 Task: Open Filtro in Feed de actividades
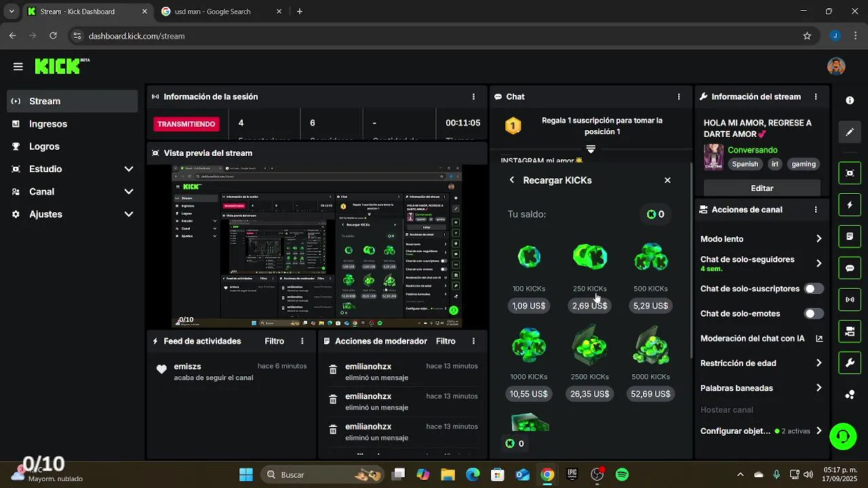[x=275, y=342]
